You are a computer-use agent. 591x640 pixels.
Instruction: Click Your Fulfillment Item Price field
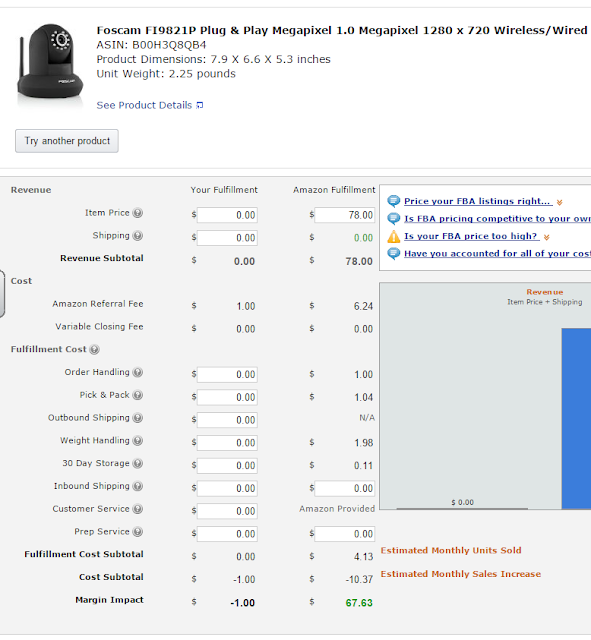pyautogui.click(x=227, y=215)
